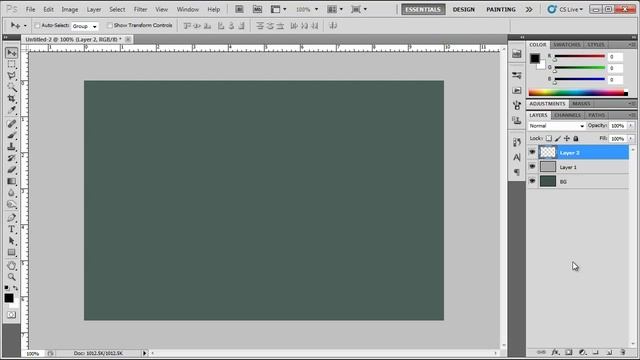
Task: Enable the Auto-Select checkbox
Action: 37,25
